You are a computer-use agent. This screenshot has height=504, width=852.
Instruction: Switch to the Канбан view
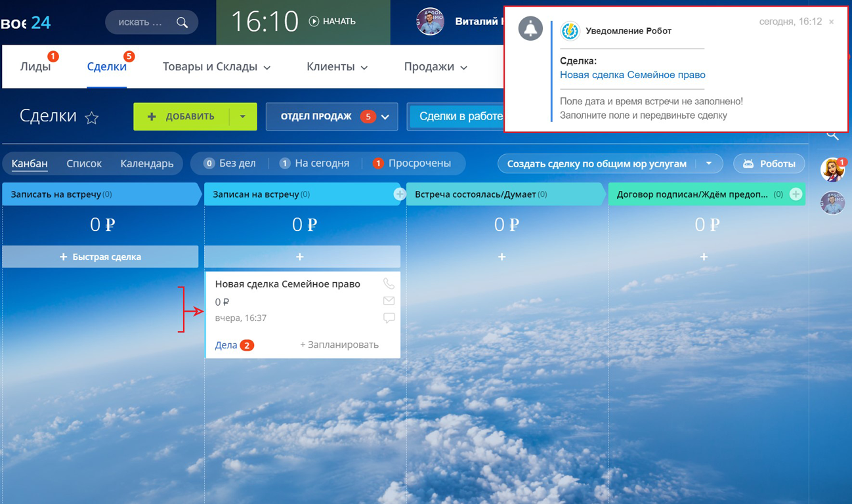[30, 163]
